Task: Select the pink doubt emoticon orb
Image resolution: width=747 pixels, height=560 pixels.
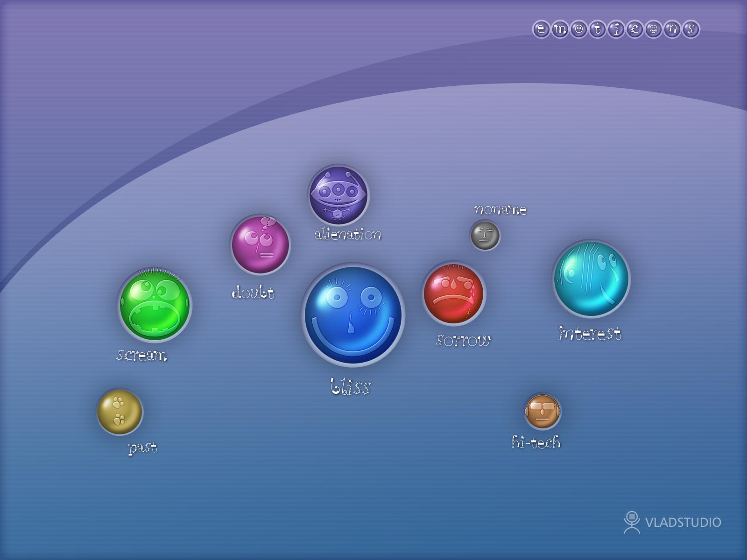Action: [261, 245]
